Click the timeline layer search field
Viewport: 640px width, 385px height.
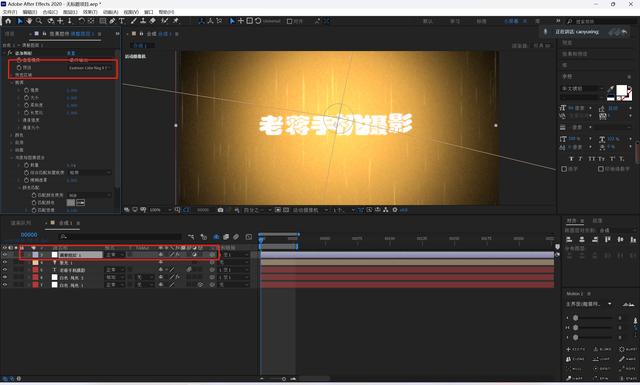120,236
